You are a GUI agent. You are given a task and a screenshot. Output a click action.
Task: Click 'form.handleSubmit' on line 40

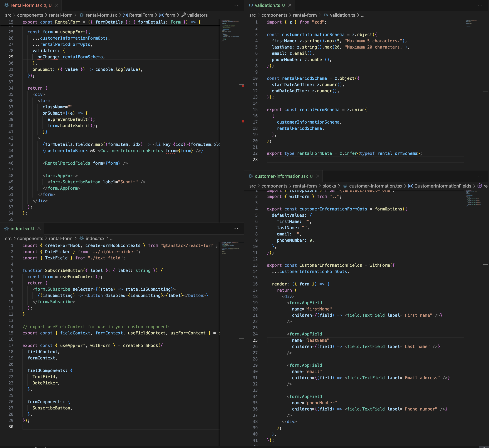(x=69, y=126)
